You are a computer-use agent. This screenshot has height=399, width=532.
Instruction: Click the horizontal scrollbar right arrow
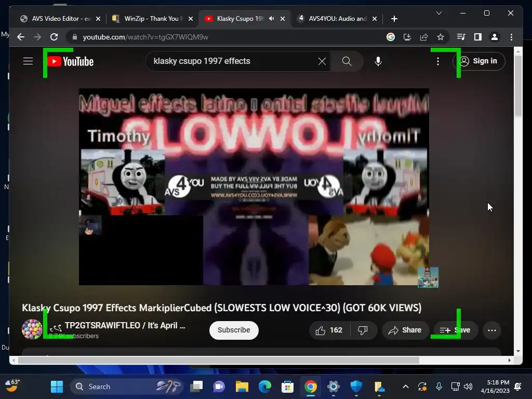509,361
